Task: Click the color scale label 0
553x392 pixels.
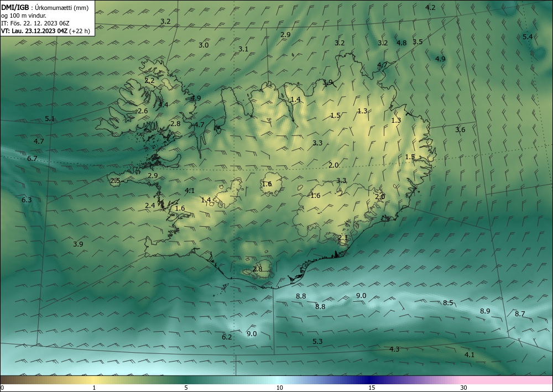Action: coord(2,388)
